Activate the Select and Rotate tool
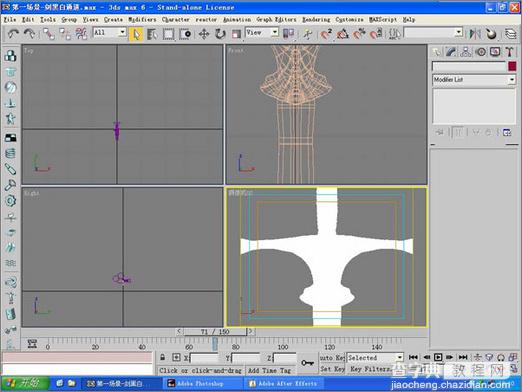This screenshot has height=392, width=522. click(220, 34)
